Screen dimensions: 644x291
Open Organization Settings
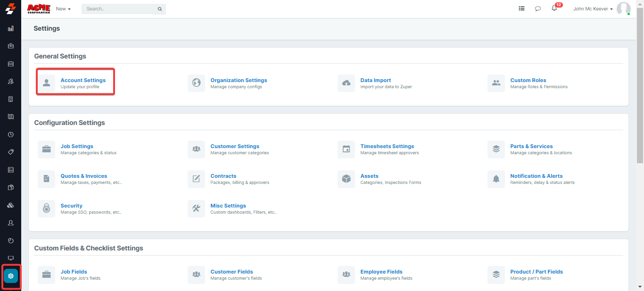click(x=239, y=80)
